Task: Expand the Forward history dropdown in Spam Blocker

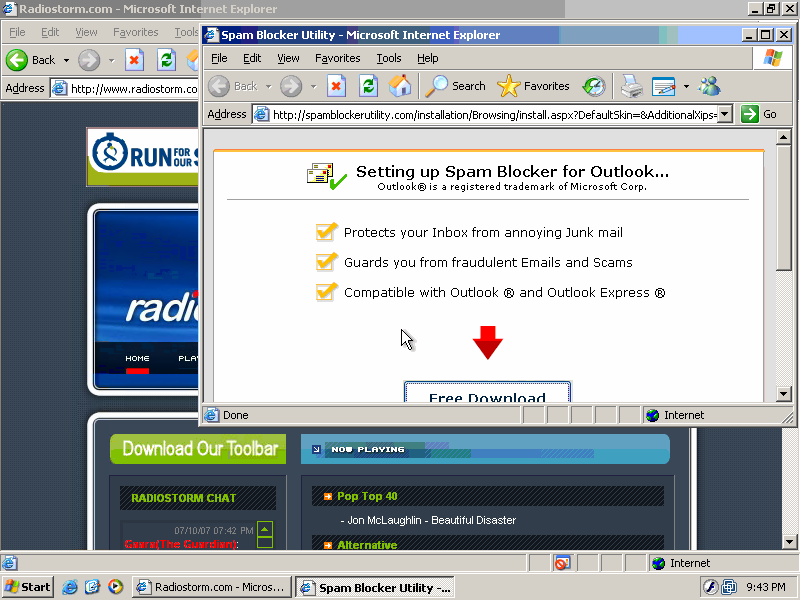Action: (x=313, y=87)
